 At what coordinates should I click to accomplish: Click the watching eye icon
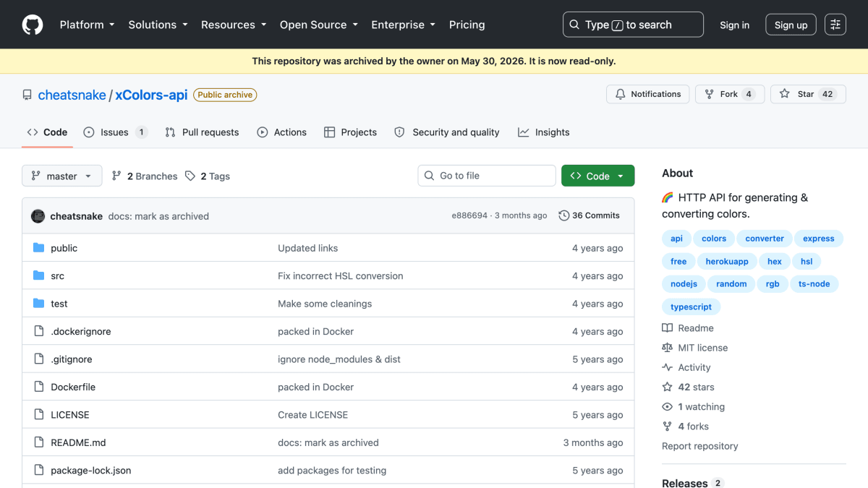667,407
